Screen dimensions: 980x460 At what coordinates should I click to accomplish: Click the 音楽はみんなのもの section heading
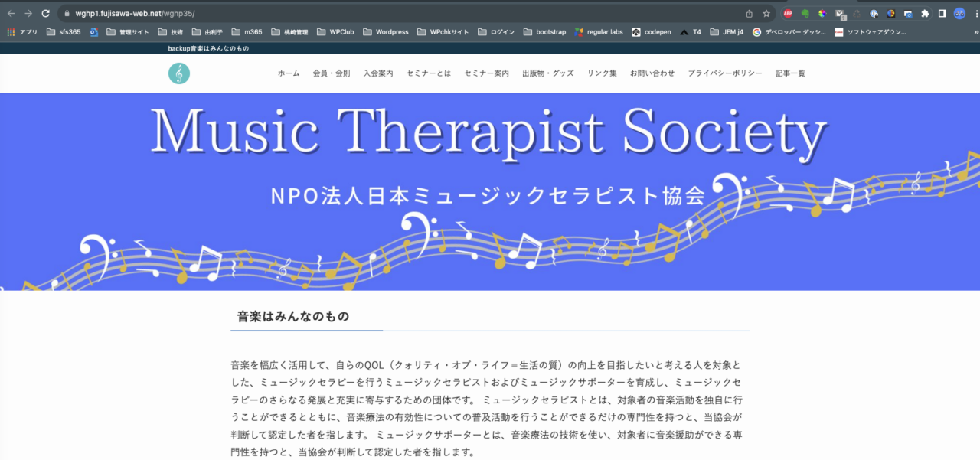(x=293, y=317)
